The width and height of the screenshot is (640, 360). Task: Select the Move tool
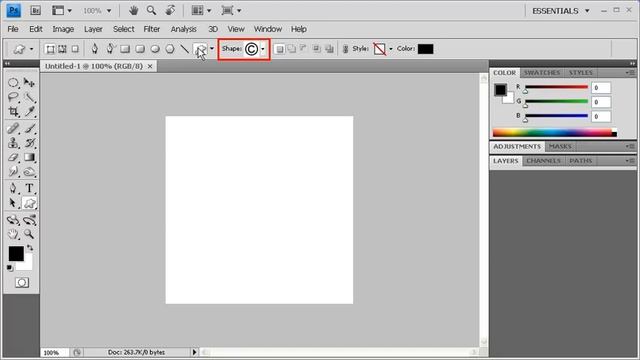[x=29, y=82]
